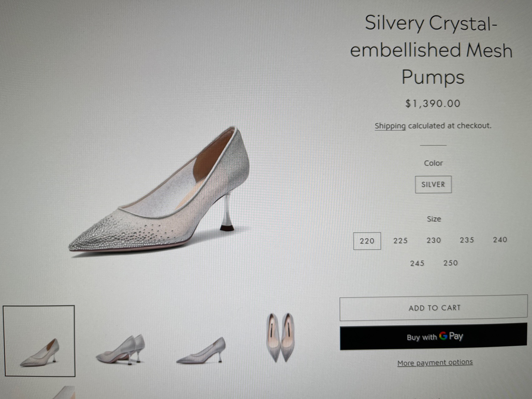This screenshot has width=532, height=399.
Task: Click the $1,390.00 price text
Action: click(x=433, y=104)
